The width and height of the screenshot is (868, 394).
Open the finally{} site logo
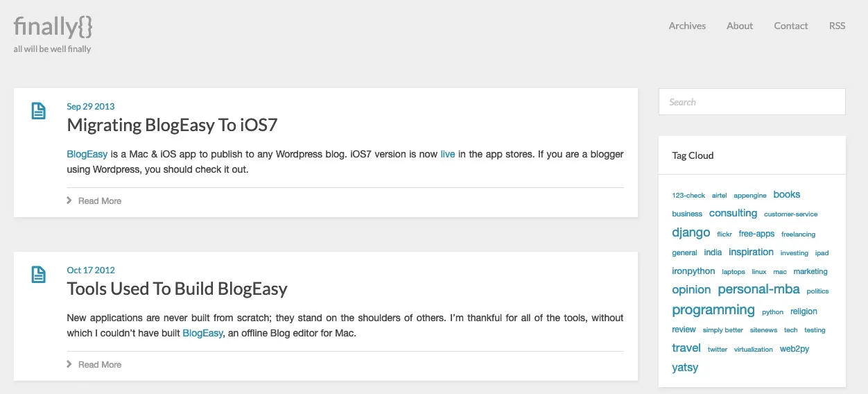click(x=53, y=26)
